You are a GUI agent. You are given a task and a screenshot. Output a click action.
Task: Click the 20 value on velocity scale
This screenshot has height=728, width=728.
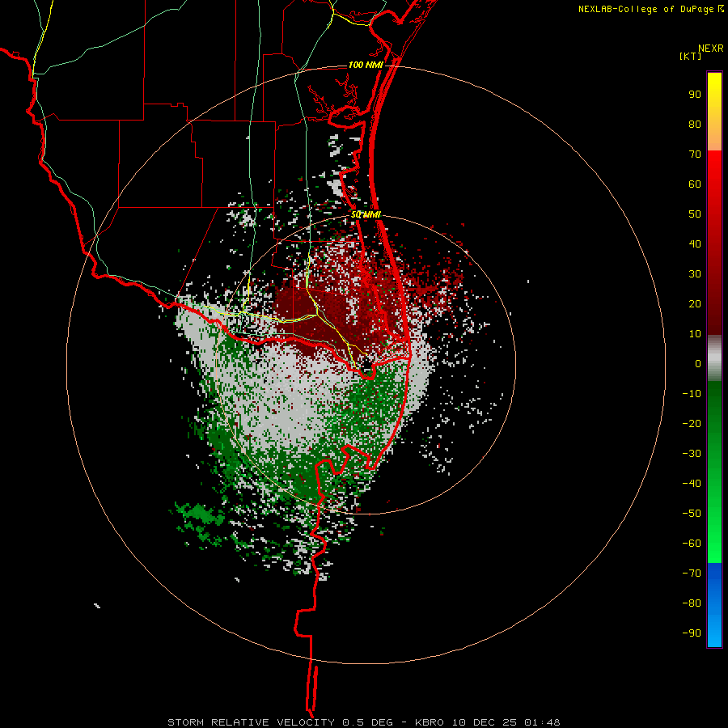click(x=695, y=304)
